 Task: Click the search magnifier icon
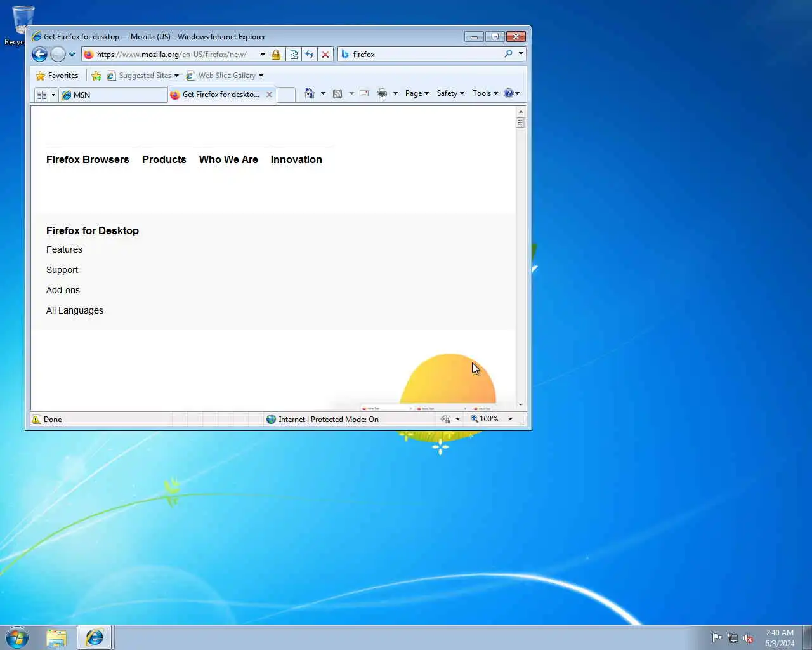point(508,54)
